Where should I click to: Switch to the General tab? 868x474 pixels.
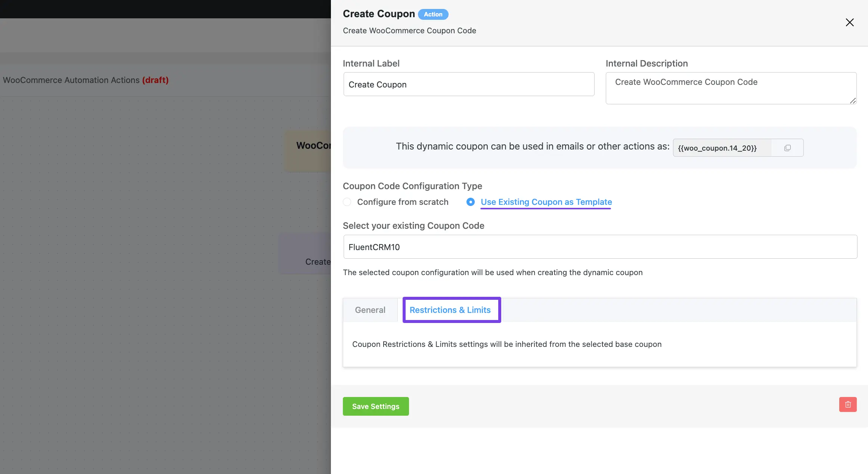click(370, 310)
